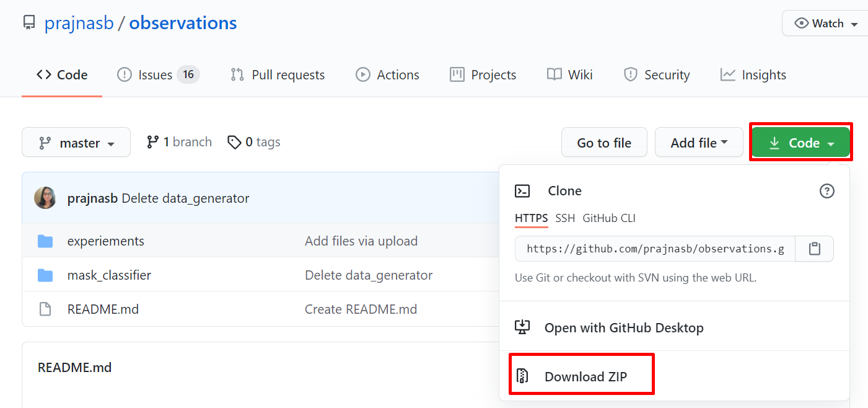Click the Code tab angle-brackets icon

(44, 75)
